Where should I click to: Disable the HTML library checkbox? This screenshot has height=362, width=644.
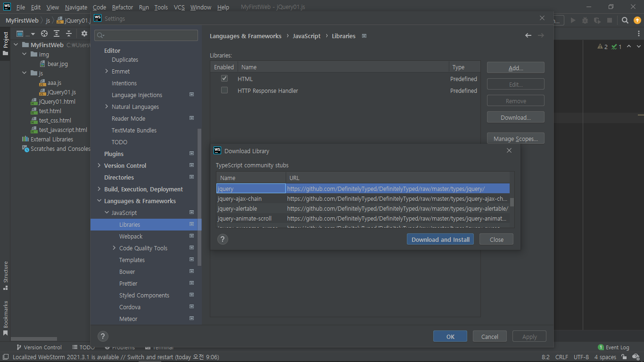(224, 79)
